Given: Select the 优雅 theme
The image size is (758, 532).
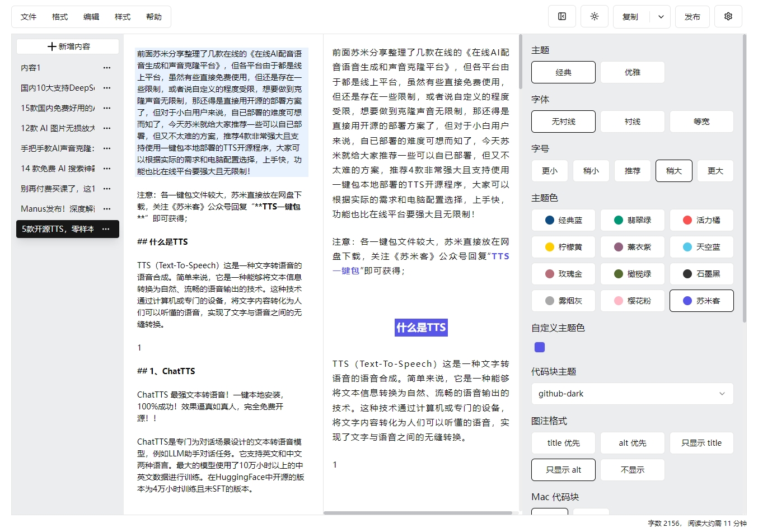Looking at the screenshot, I should (633, 72).
